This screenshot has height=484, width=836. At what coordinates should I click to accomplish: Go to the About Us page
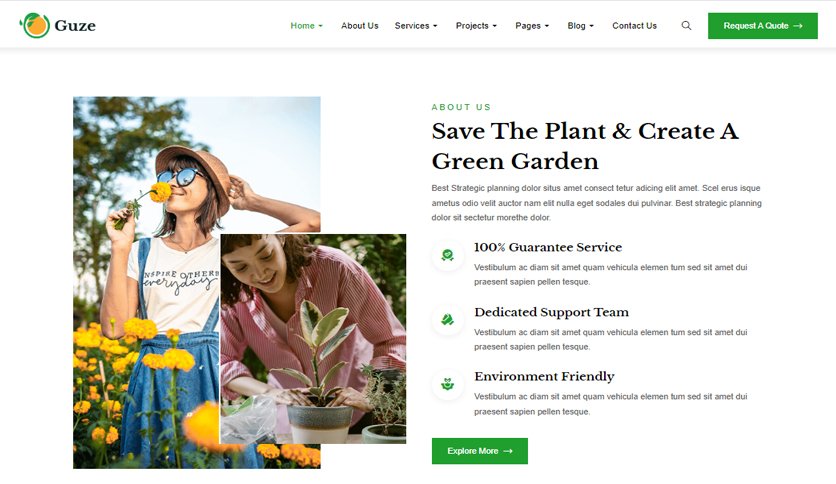(x=360, y=26)
